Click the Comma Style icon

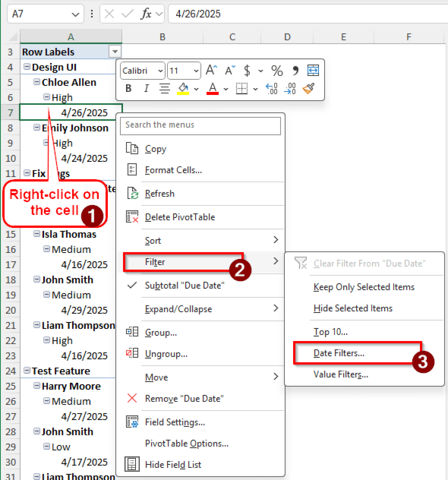click(x=295, y=71)
